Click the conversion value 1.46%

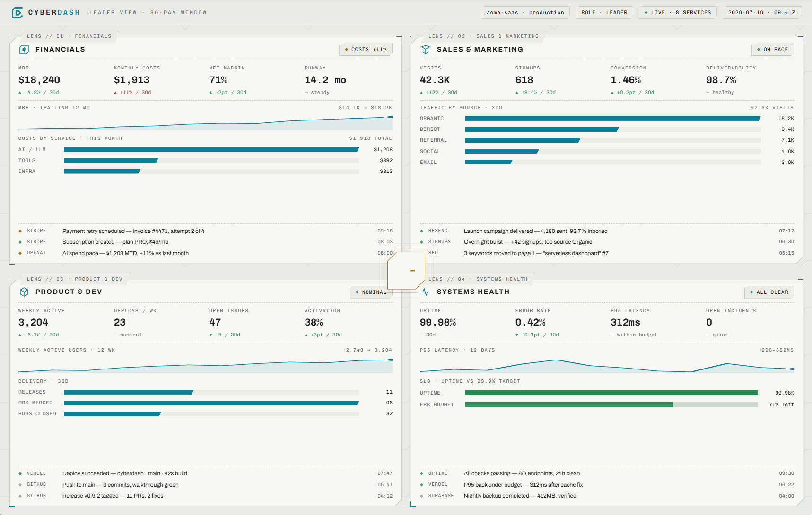pos(626,80)
